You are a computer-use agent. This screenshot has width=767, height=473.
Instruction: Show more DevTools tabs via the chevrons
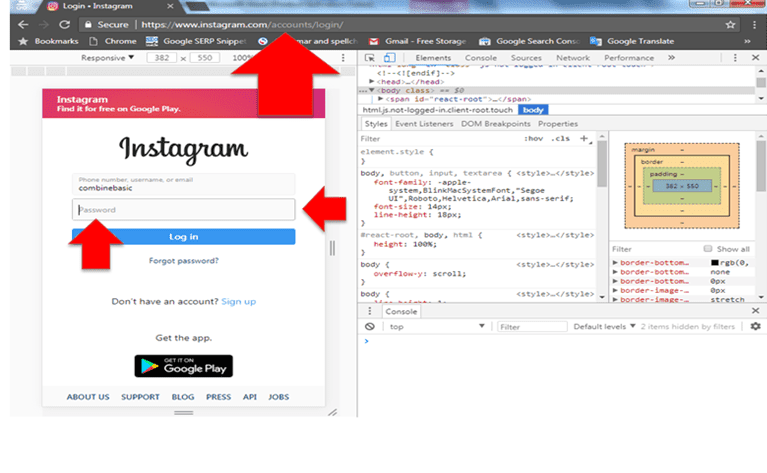pyautogui.click(x=672, y=58)
